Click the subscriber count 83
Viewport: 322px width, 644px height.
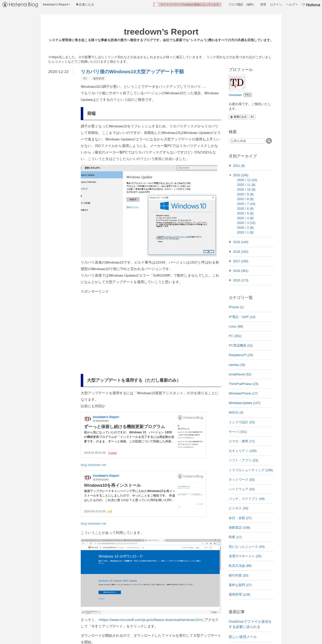tap(252, 117)
